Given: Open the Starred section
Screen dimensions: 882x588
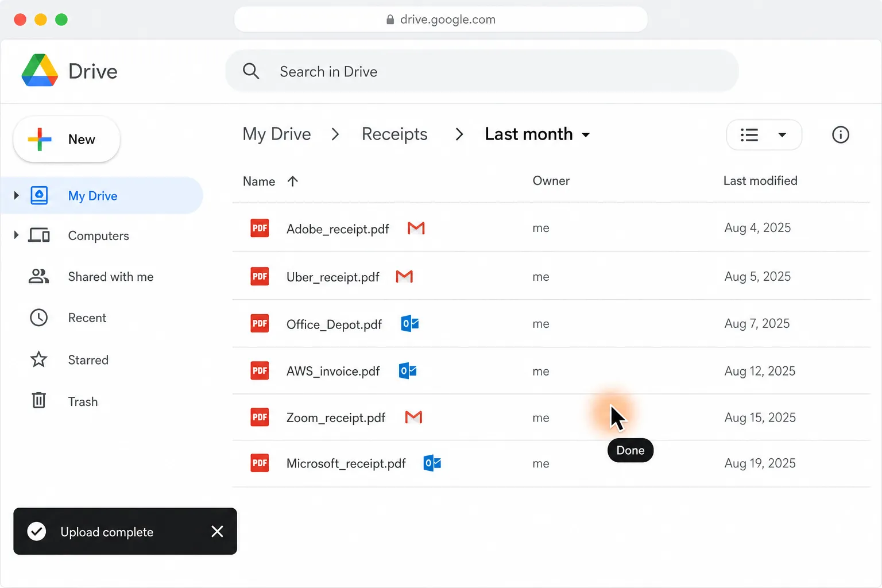Looking at the screenshot, I should pos(88,360).
